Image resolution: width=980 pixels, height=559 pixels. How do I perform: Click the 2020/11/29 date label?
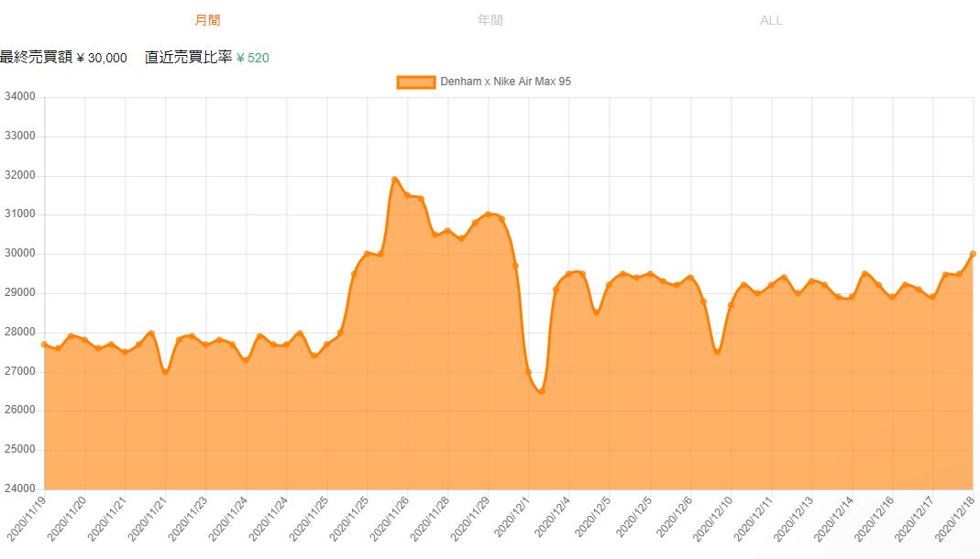click(470, 519)
